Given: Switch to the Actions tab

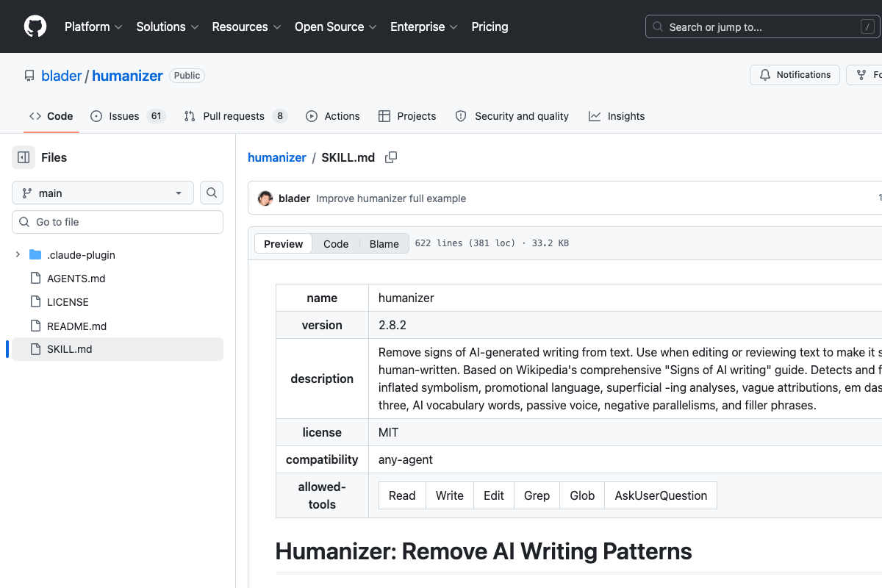Looking at the screenshot, I should tap(333, 116).
